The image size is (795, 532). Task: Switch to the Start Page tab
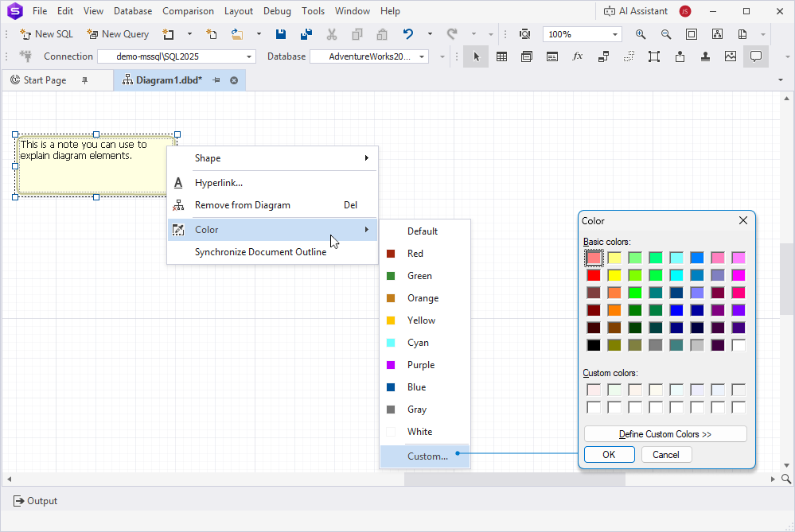click(x=45, y=80)
